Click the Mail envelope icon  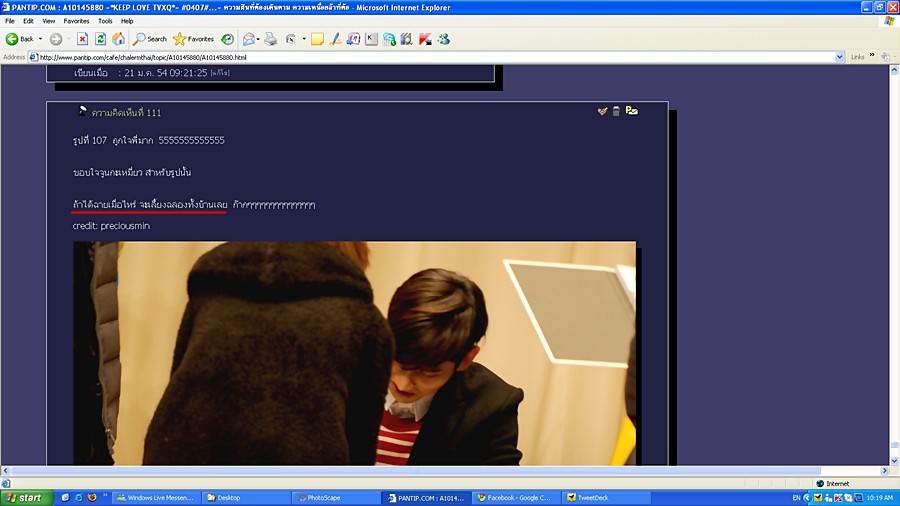[249, 39]
